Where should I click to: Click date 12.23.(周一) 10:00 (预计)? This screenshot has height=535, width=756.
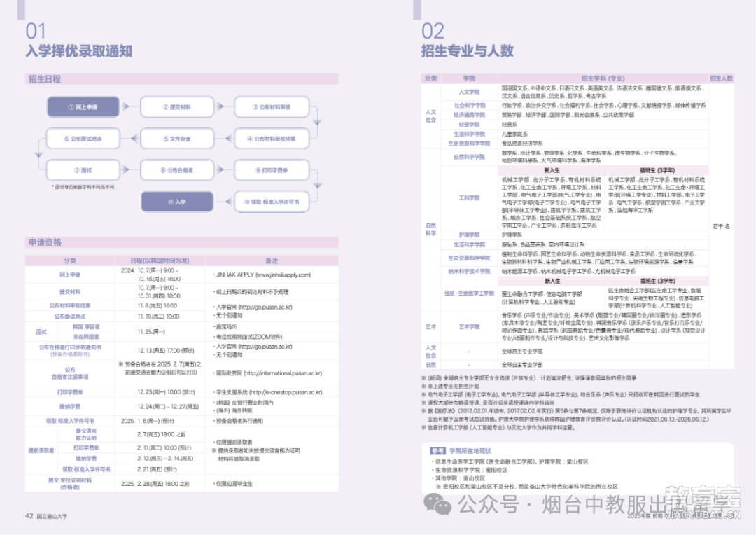[167, 392]
